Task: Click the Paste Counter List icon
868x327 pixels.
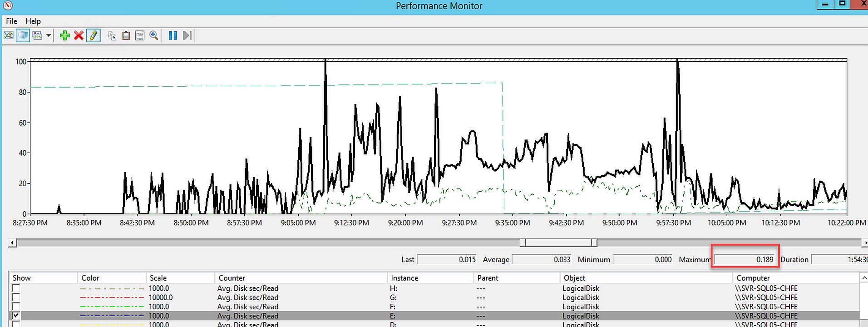Action: [x=126, y=35]
